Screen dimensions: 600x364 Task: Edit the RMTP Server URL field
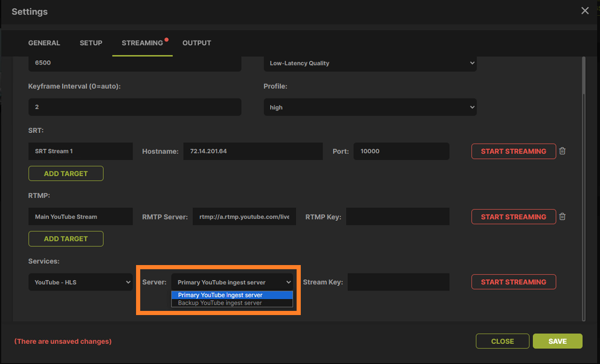coord(244,217)
